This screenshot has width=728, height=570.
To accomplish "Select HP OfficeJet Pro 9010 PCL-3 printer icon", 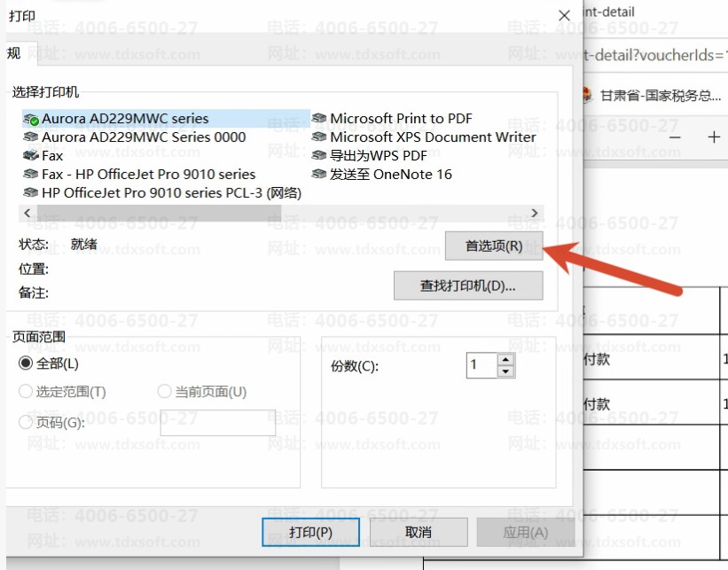I will coord(31,192).
